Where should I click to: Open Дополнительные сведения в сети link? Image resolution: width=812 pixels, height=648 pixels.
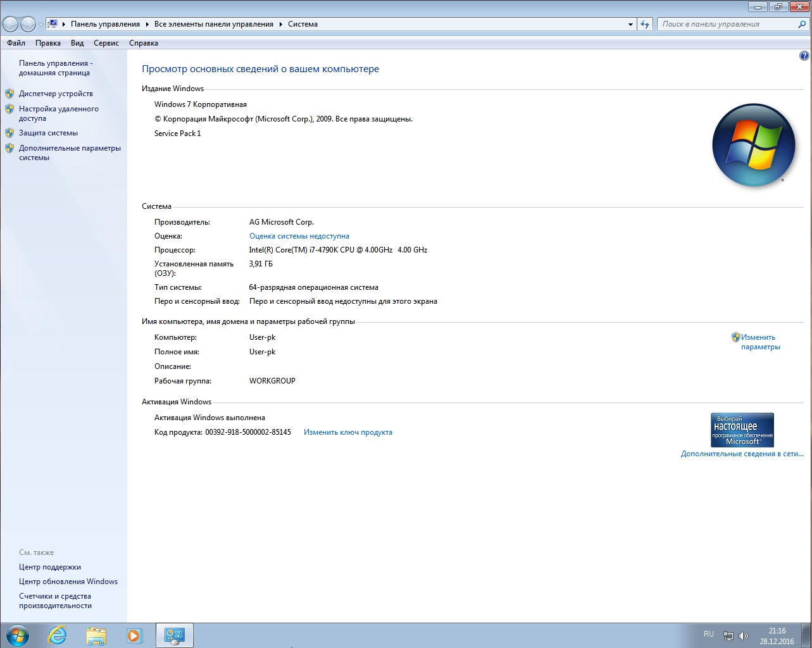coord(742,454)
